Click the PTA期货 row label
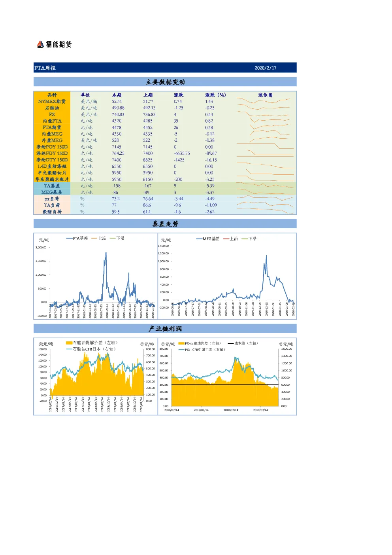The height and width of the screenshot is (555, 392). (52, 127)
